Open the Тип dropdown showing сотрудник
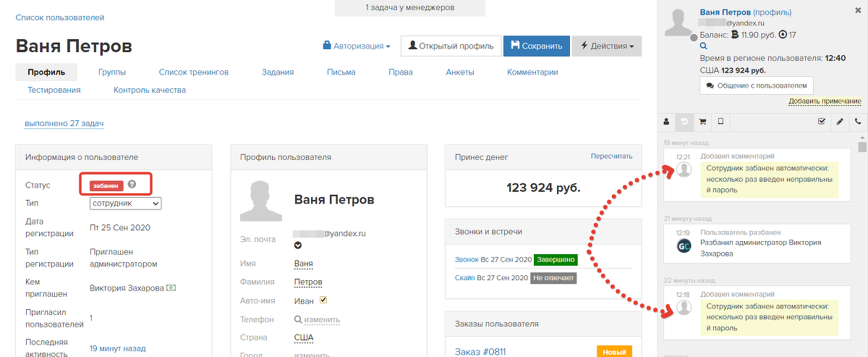The width and height of the screenshot is (868, 357). point(125,203)
